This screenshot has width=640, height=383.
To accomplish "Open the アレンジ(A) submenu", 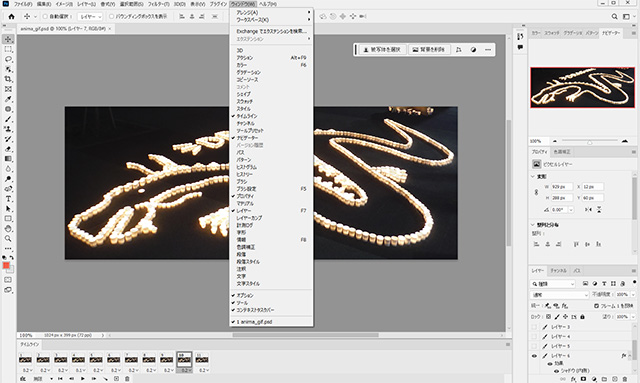I will [x=271, y=13].
